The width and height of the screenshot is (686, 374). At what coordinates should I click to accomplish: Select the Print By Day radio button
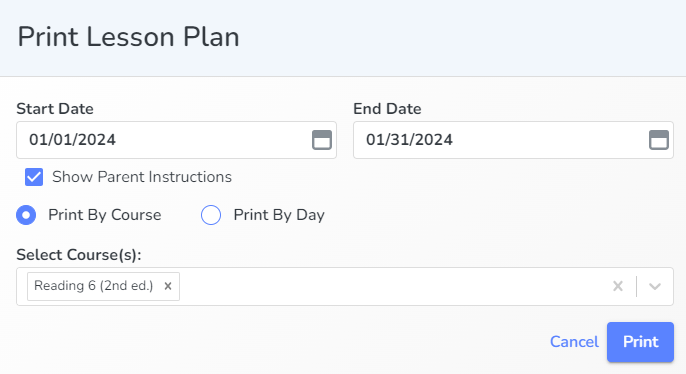tap(211, 215)
